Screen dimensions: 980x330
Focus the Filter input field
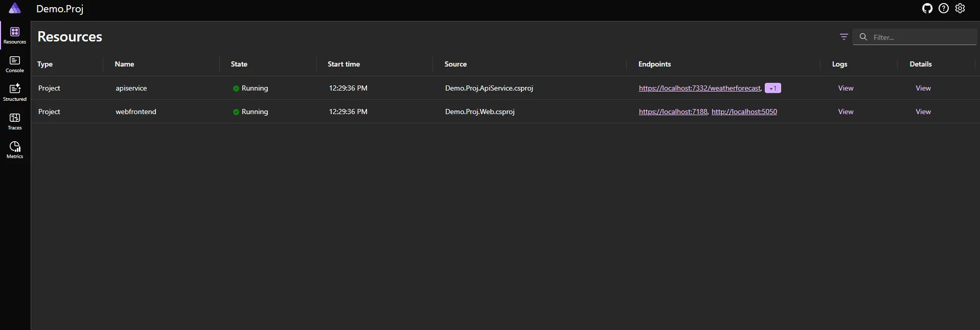[915, 37]
